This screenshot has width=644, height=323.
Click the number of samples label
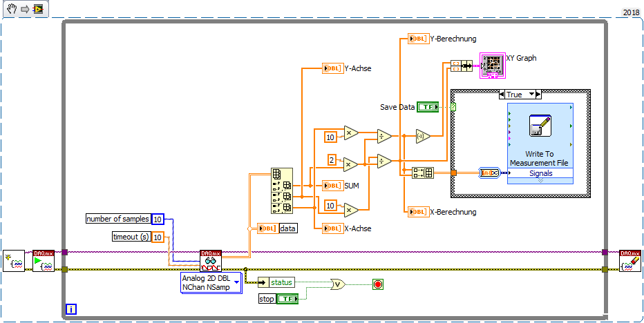click(x=118, y=219)
